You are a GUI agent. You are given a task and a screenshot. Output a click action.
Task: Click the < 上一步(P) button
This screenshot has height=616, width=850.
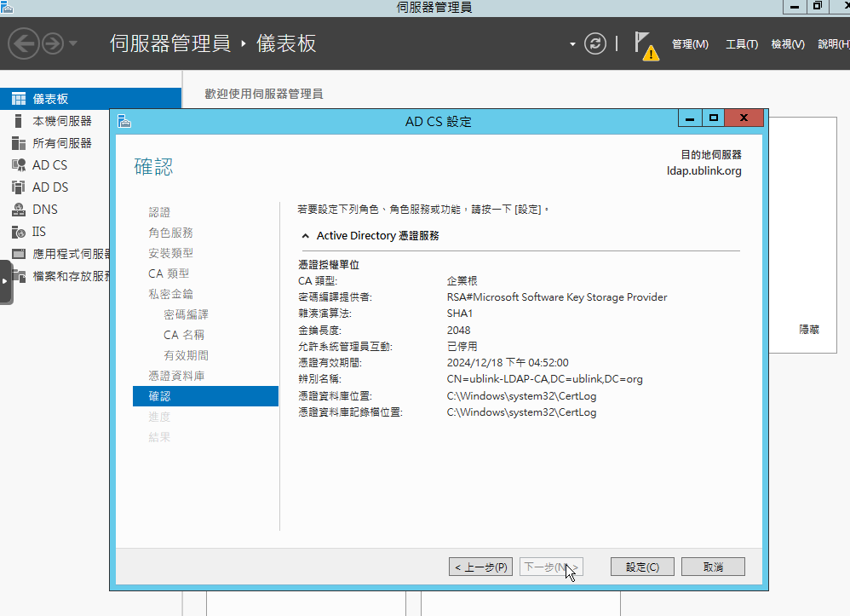pyautogui.click(x=480, y=567)
